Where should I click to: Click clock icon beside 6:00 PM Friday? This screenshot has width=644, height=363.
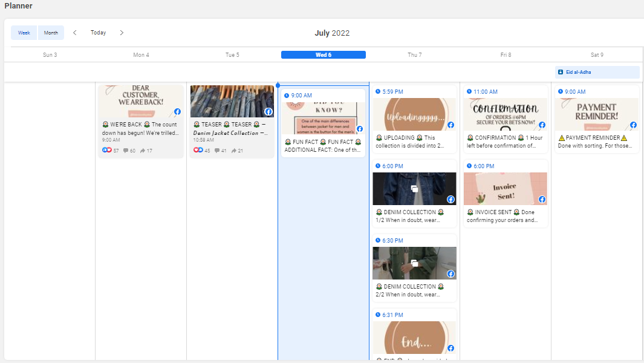click(469, 166)
